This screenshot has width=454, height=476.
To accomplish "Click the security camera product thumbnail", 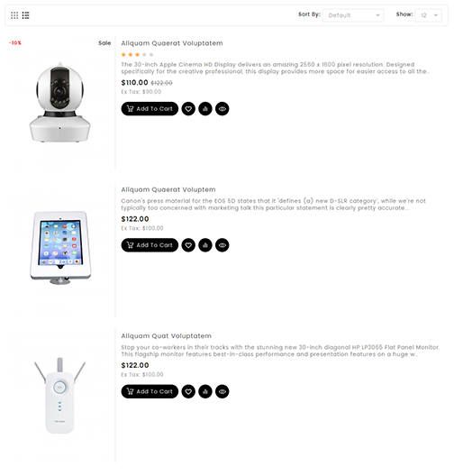I will pos(60,103).
